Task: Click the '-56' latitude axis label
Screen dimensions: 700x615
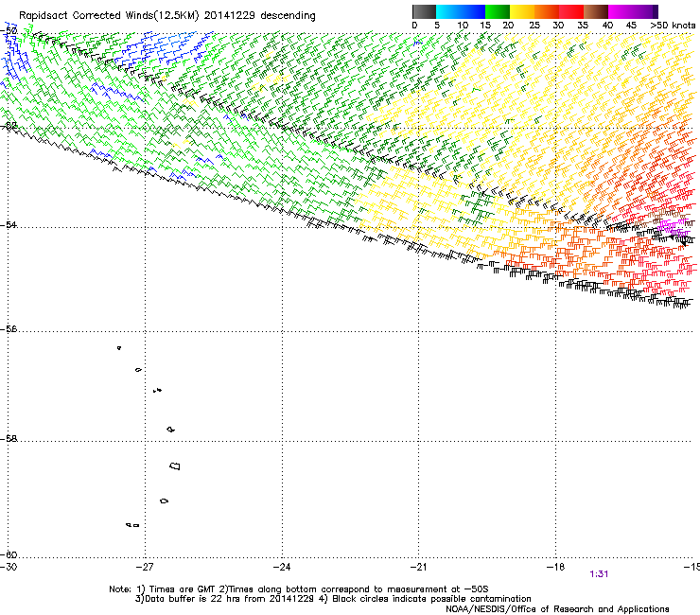Action: click(x=9, y=329)
